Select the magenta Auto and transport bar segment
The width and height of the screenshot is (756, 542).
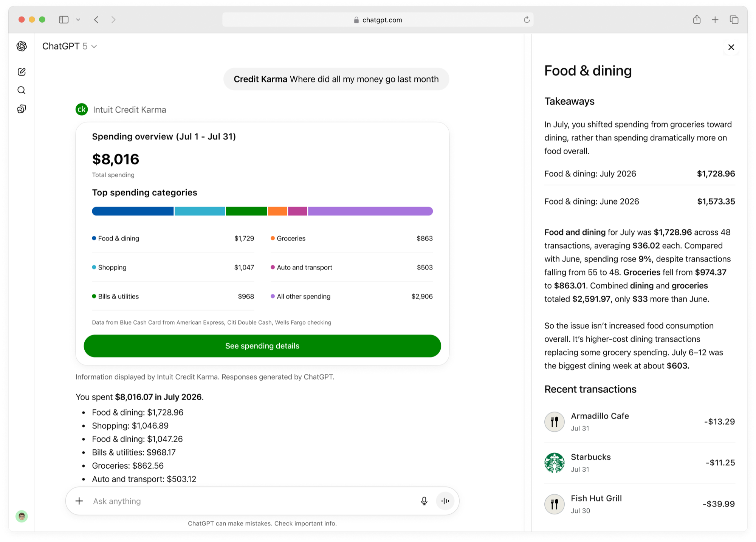point(297,211)
